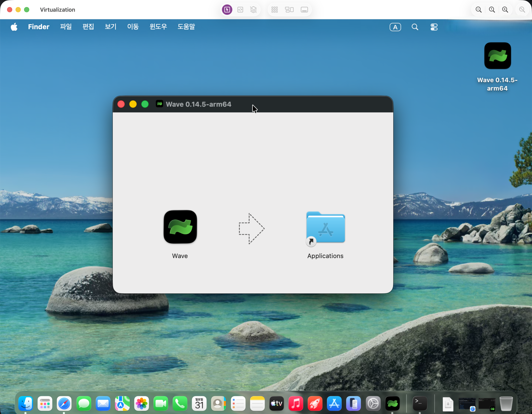Viewport: 532px width, 414px height.
Task: Click the "Wave 0.14.5-arm64" desktop label
Action: pyautogui.click(x=497, y=84)
